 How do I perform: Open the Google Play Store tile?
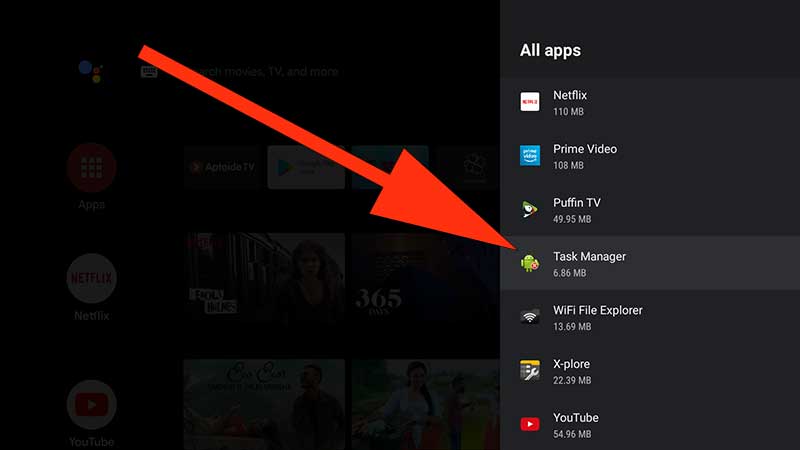[x=306, y=167]
